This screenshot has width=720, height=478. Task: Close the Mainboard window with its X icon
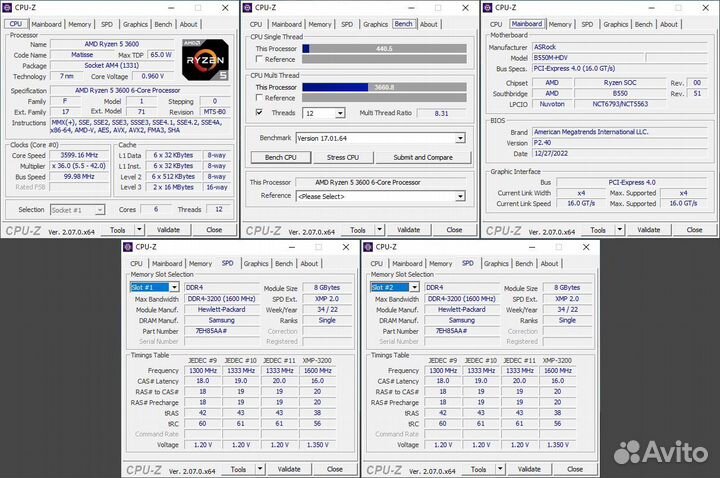706,8
